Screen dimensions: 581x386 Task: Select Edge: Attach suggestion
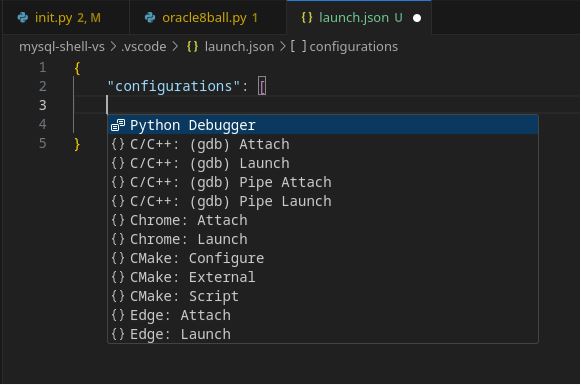(x=323, y=315)
